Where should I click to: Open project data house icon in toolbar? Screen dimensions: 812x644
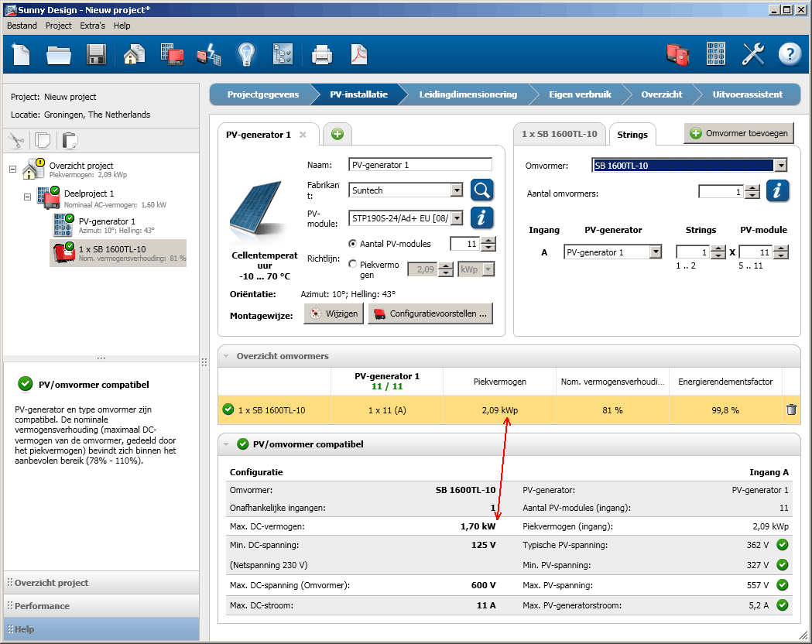tap(134, 54)
